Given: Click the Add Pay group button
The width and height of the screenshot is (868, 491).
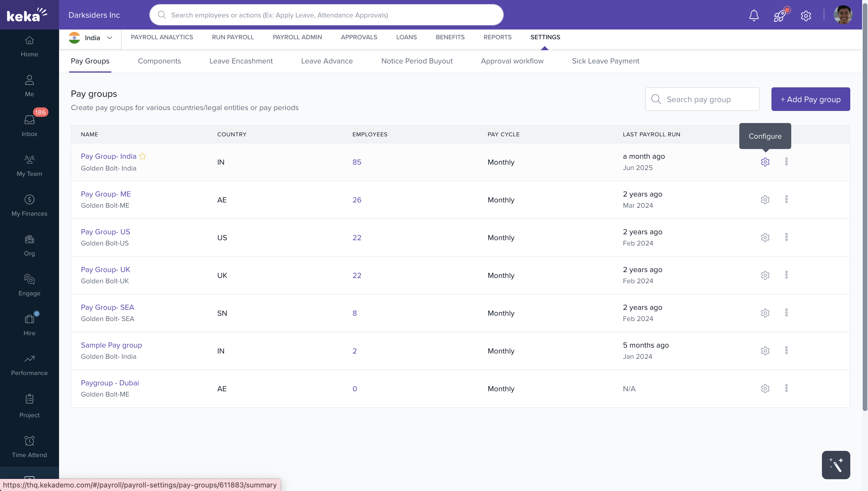Looking at the screenshot, I should tap(810, 99).
